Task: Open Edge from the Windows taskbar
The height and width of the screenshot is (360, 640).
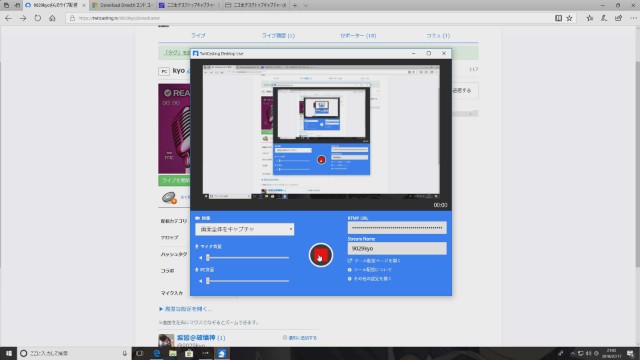Action: [156, 353]
